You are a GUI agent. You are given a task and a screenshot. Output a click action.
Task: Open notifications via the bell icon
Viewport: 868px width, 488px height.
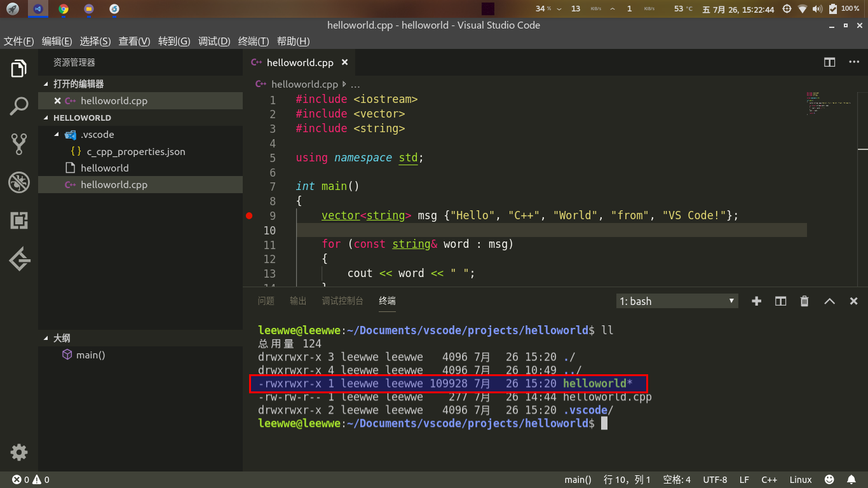point(851,479)
